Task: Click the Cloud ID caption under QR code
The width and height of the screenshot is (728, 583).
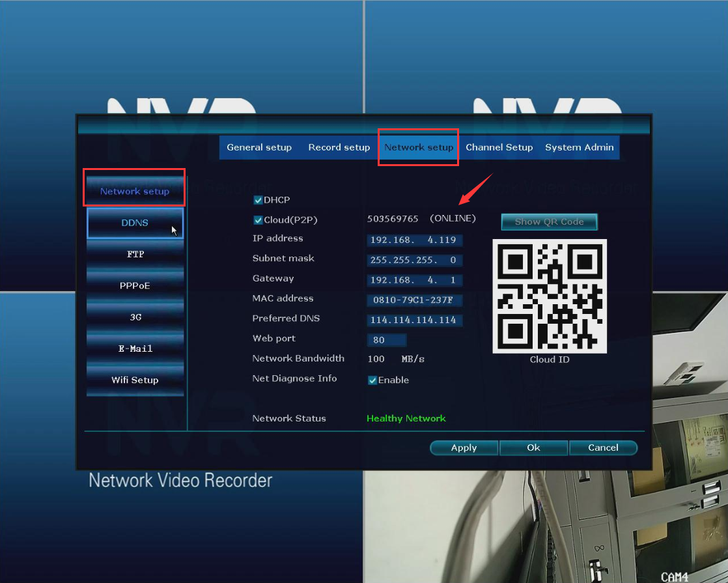Action: 550,360
